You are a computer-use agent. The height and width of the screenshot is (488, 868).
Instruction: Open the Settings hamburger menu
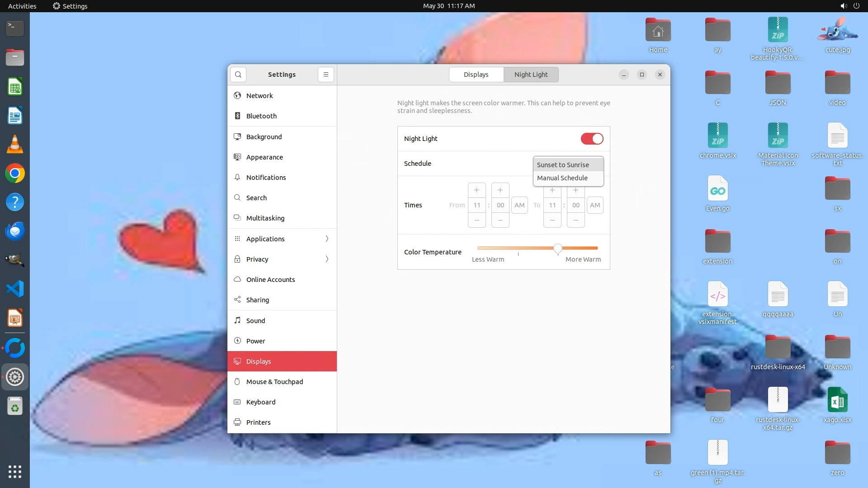tap(325, 75)
